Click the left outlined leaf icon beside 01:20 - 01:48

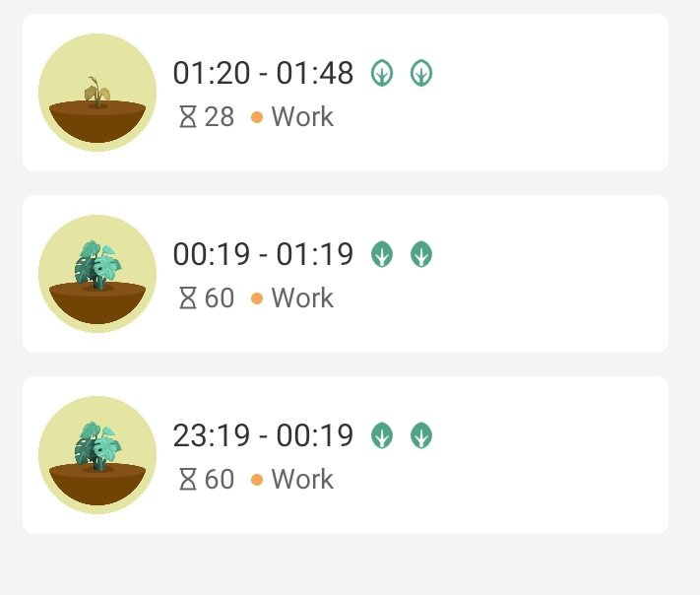coord(382,73)
